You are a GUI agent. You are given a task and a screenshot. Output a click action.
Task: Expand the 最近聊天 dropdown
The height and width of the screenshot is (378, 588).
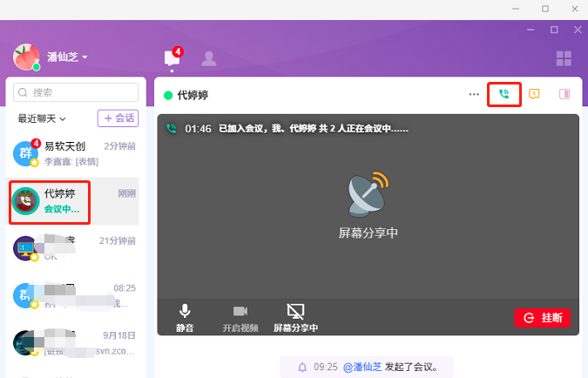42,118
